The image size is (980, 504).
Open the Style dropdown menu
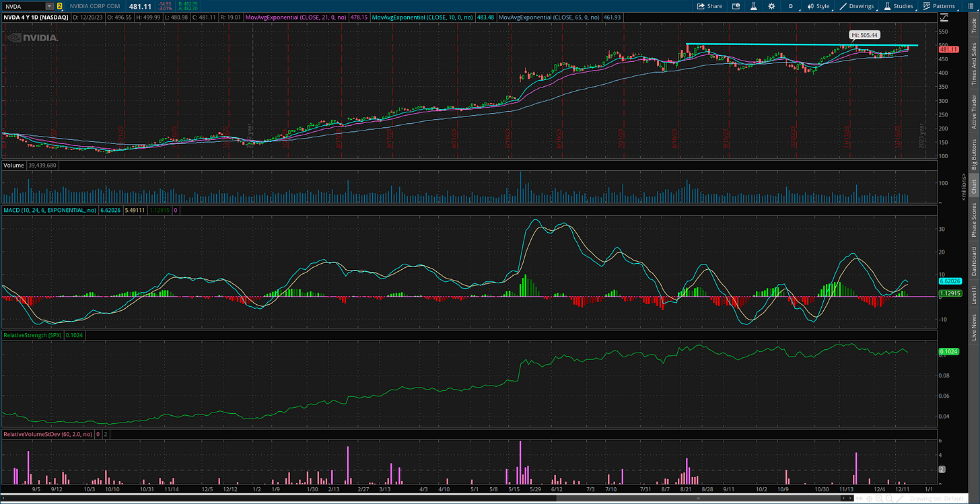(x=816, y=6)
